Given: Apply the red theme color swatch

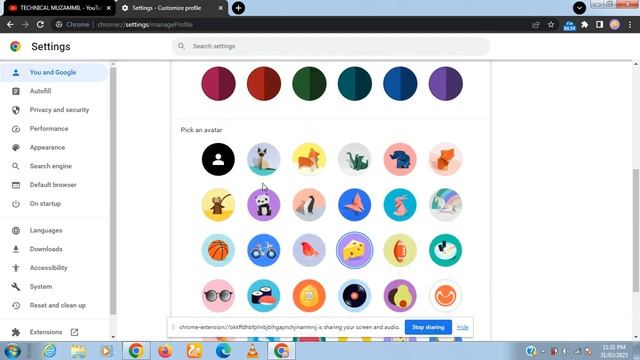Looking at the screenshot, I should tap(264, 84).
